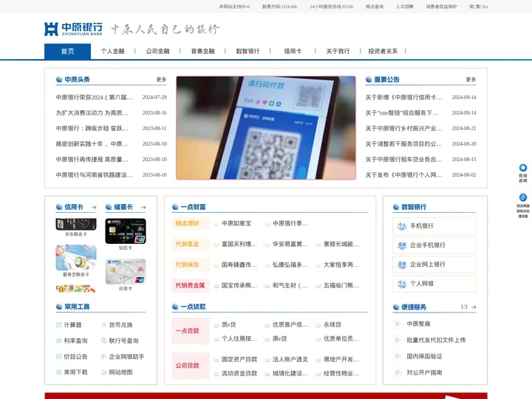This screenshot has height=399, width=532.
Task: Open 消费者权益保护 link
Action: (x=441, y=7)
